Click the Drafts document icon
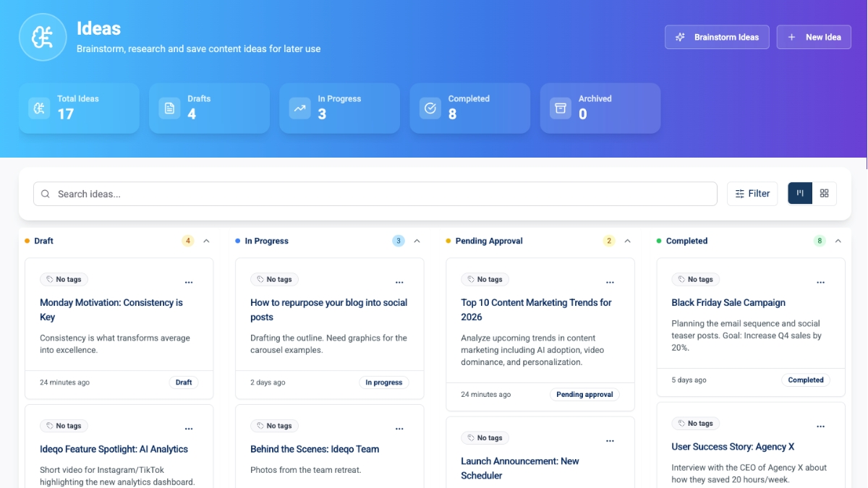This screenshot has width=868, height=488. [x=169, y=108]
